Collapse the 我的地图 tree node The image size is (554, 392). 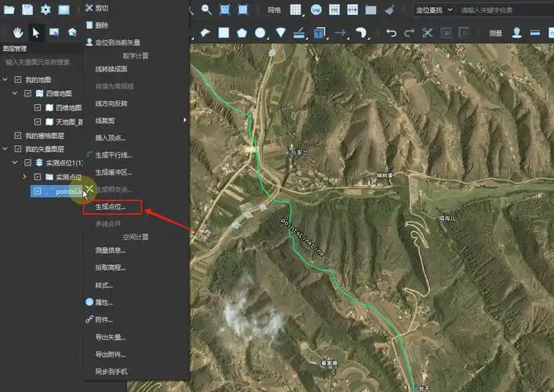(5, 79)
